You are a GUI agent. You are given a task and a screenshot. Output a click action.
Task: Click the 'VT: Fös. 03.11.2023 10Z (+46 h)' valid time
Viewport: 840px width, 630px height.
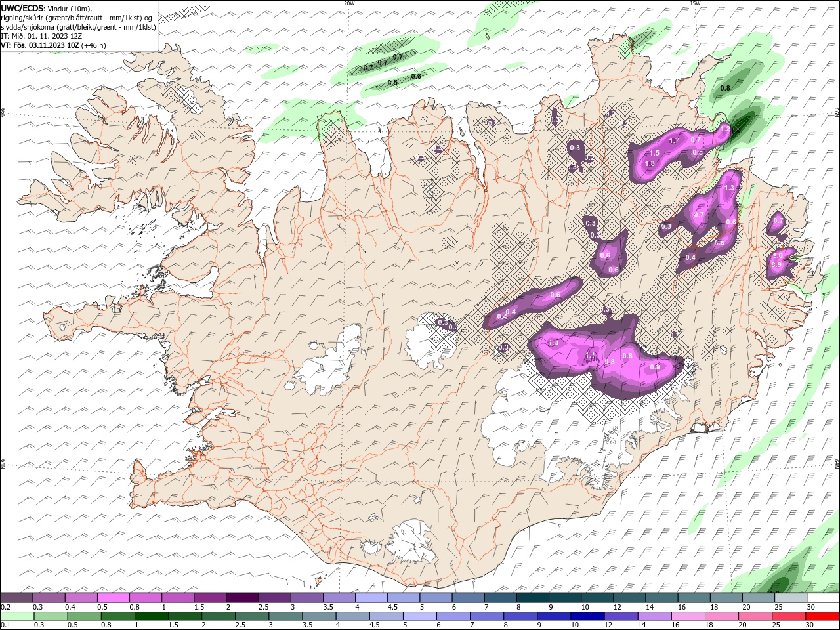[53, 45]
